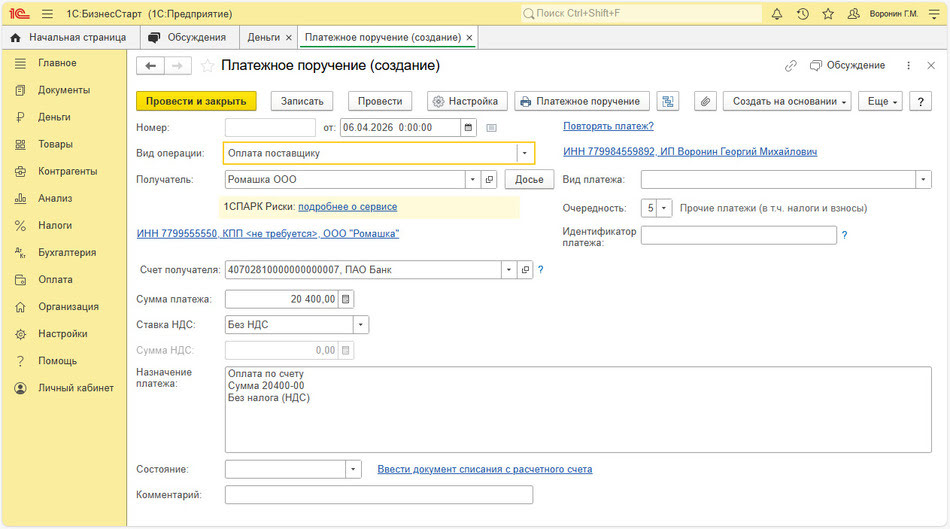Screen dimensions: 950x529
Task: Click the icon right of the date field
Action: (491, 127)
